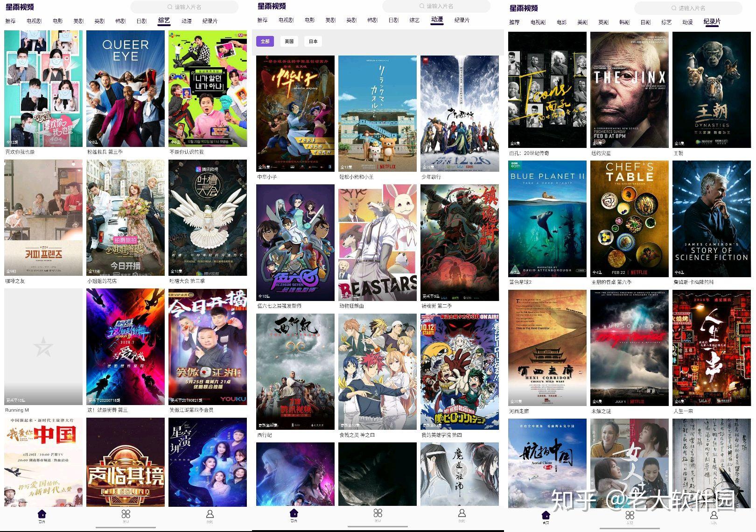
Task: Open 纪录片 tab on the 动漫 screen
Action: (x=462, y=20)
